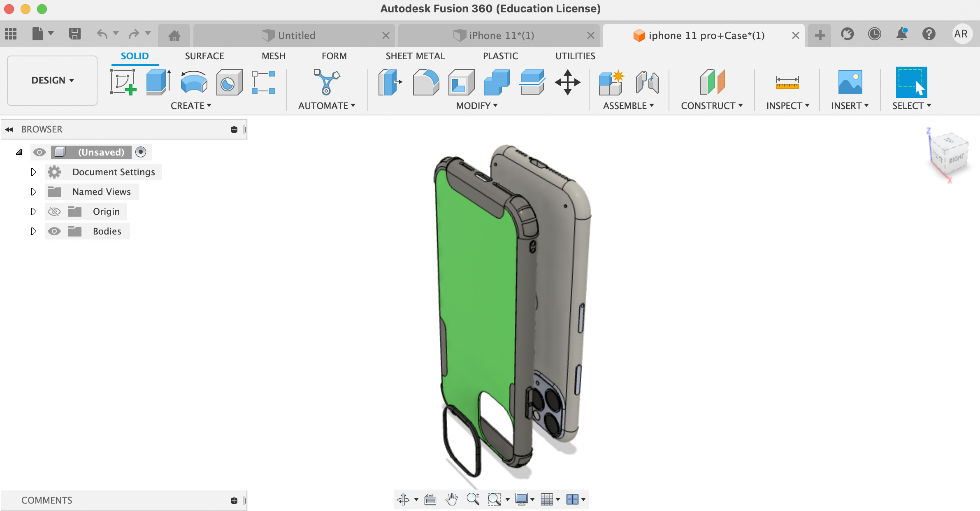The width and height of the screenshot is (980, 511).
Task: Activate the Unsaved component radio button
Action: pyautogui.click(x=141, y=152)
